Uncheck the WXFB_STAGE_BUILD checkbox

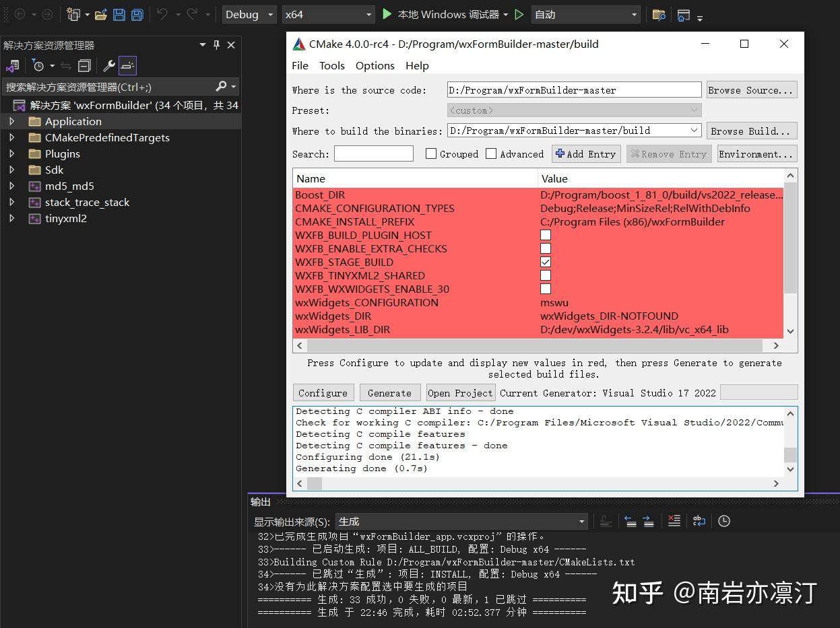pyautogui.click(x=546, y=262)
